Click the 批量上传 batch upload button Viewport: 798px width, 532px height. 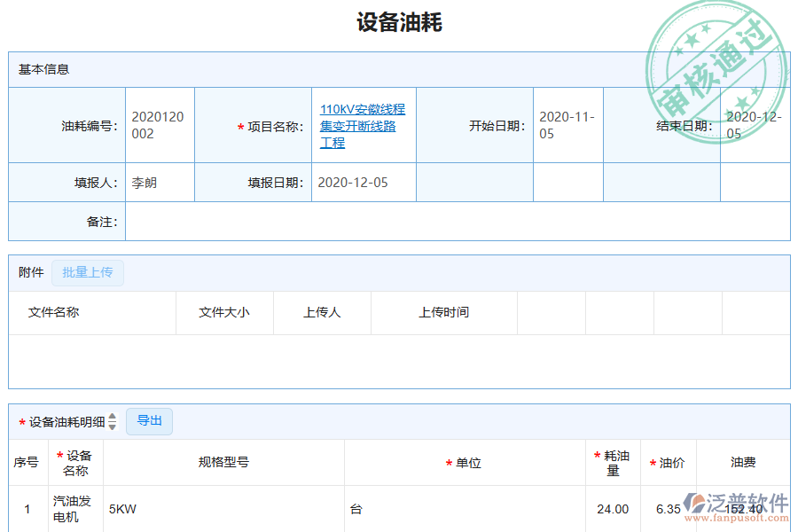88,273
